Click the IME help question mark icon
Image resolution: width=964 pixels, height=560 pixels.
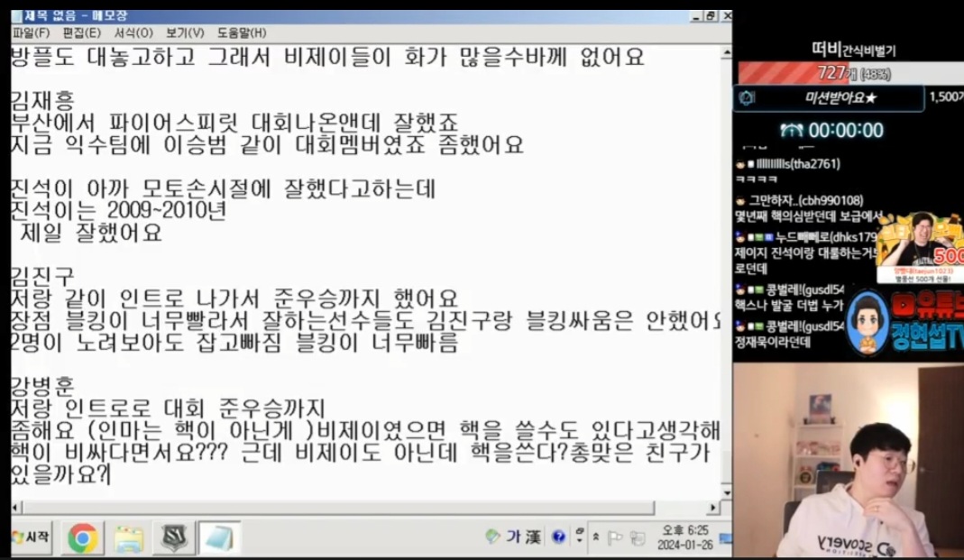[x=558, y=537]
